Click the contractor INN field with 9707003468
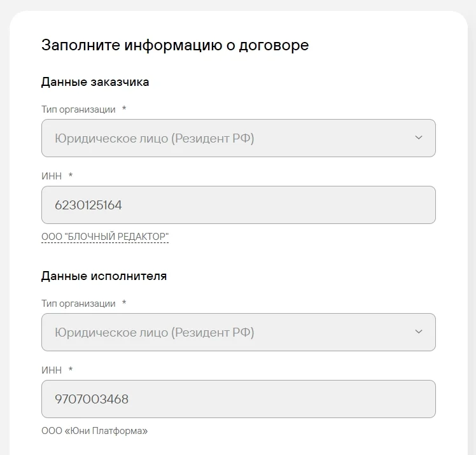476x455 pixels. tap(238, 399)
